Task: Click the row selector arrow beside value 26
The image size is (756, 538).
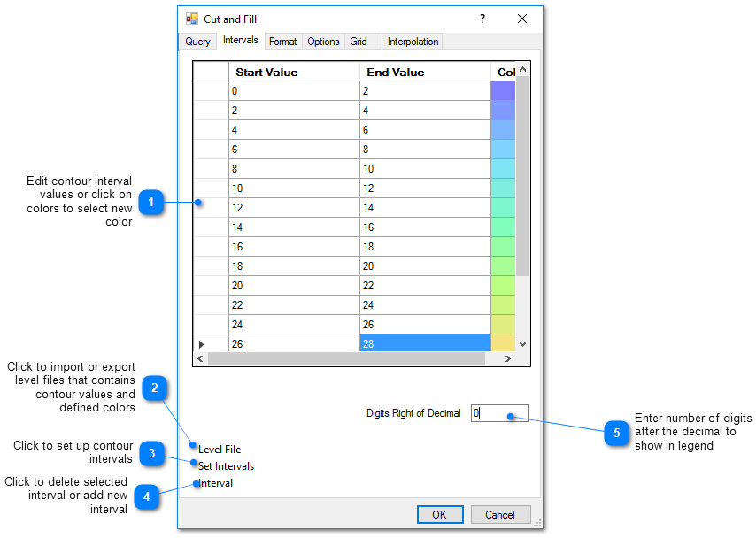Action: tap(201, 343)
